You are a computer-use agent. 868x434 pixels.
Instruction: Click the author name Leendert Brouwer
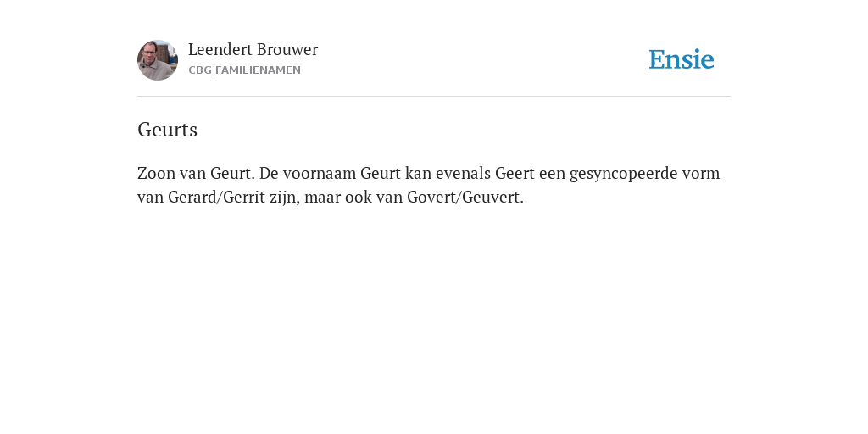point(253,49)
